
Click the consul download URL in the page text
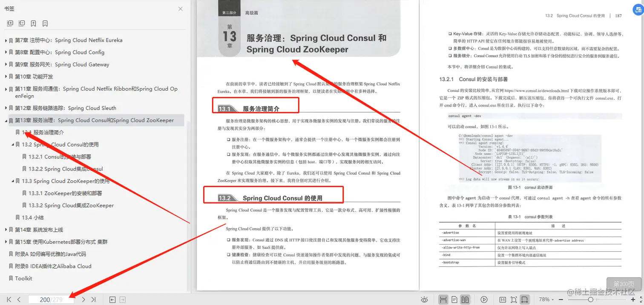(x=536, y=91)
